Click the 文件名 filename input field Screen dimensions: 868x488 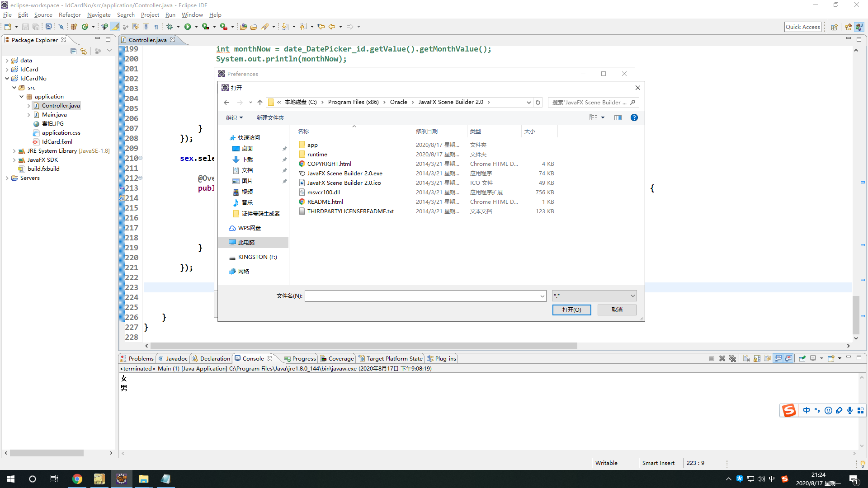(x=423, y=296)
